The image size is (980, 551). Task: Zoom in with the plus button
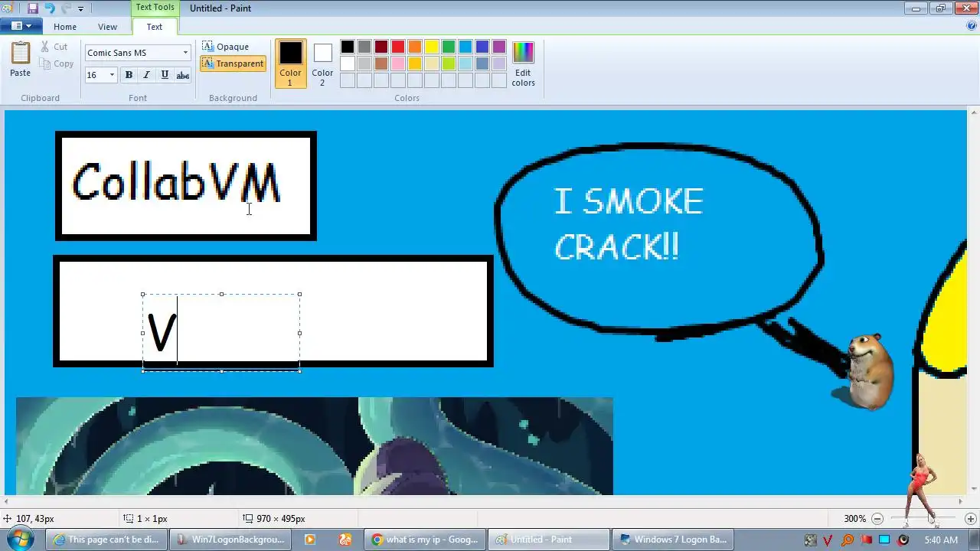pos(970,519)
